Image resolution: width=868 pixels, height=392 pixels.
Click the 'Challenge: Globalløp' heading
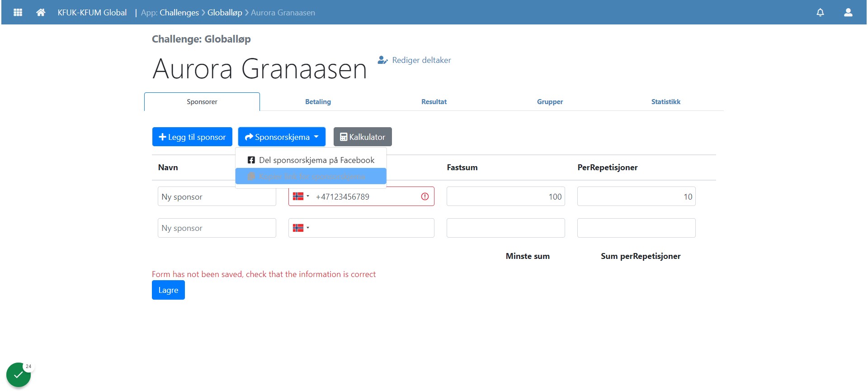[x=201, y=39]
